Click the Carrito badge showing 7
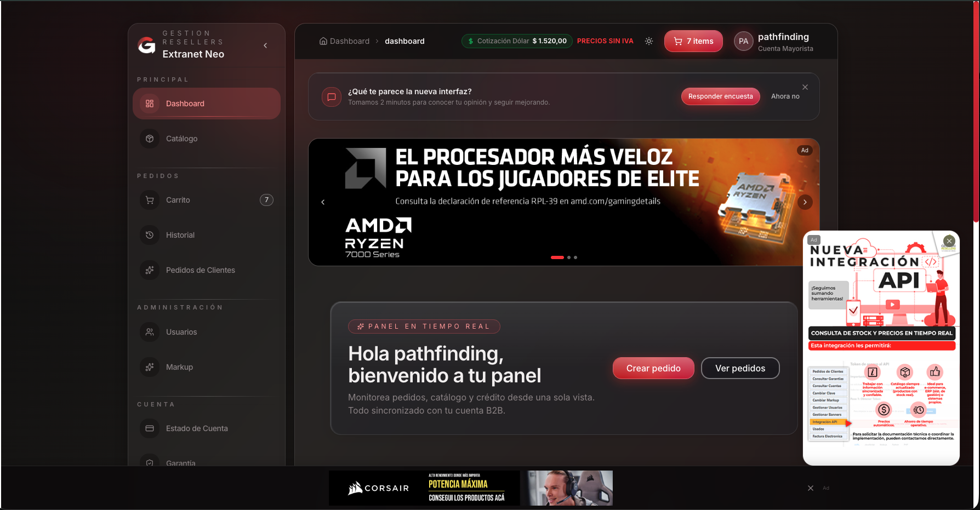This screenshot has width=980, height=510. pos(266,200)
